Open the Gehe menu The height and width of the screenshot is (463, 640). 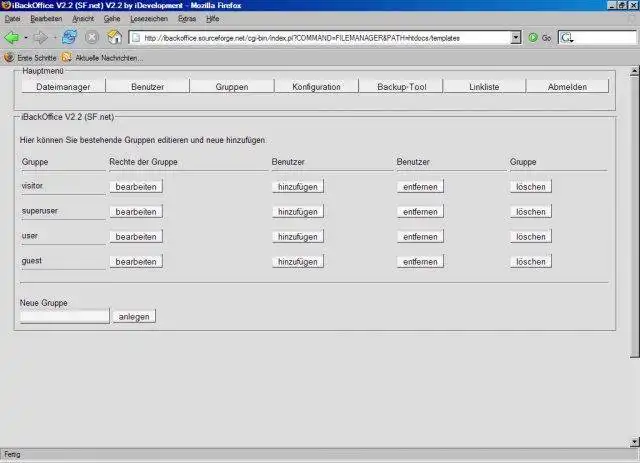[x=112, y=19]
